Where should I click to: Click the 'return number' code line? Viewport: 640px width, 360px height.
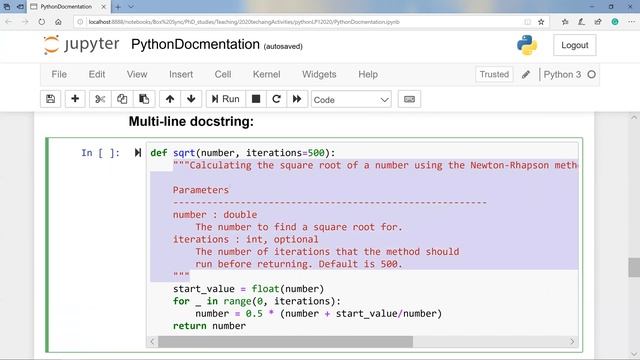pos(209,326)
